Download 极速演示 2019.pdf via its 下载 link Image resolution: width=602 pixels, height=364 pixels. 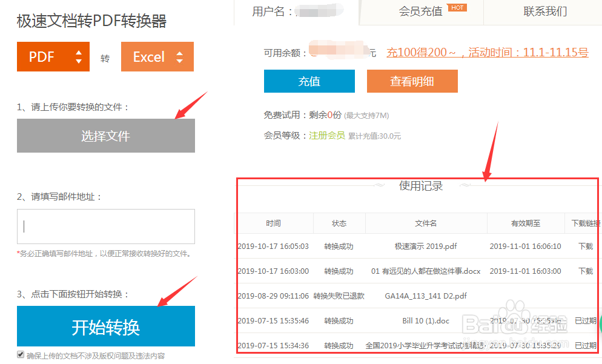point(584,247)
